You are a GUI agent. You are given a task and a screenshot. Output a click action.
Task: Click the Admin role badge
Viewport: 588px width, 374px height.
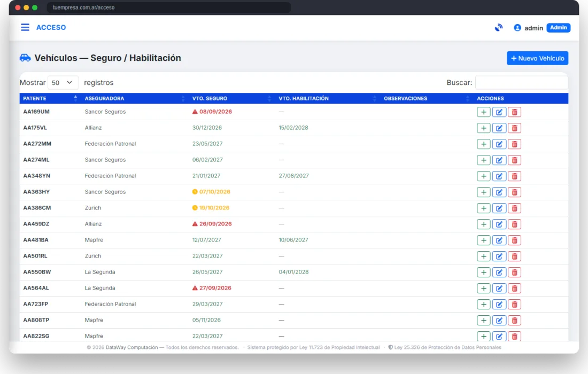559,28
